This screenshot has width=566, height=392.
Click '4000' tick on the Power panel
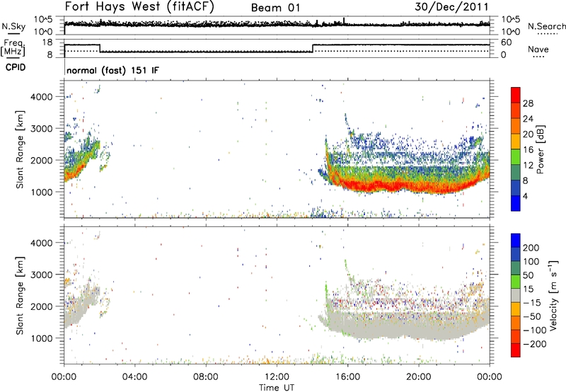click(x=41, y=97)
